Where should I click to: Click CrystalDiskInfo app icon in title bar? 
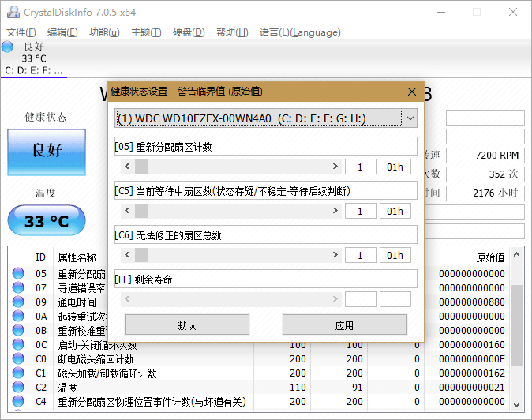pyautogui.click(x=10, y=13)
